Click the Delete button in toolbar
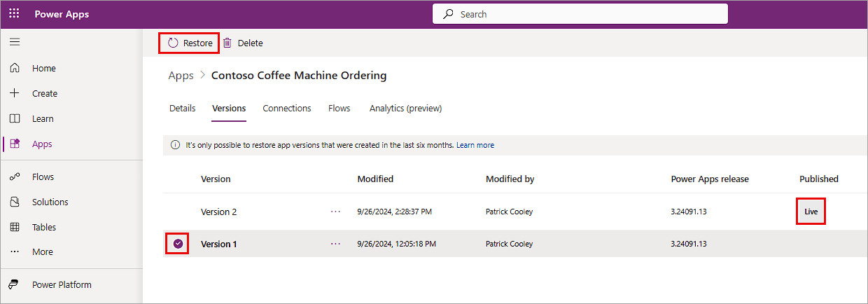This screenshot has height=304, width=868. point(243,43)
